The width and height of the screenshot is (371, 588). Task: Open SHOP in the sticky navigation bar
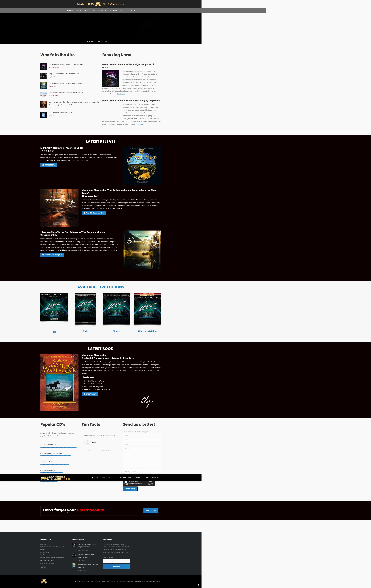[x=103, y=478]
